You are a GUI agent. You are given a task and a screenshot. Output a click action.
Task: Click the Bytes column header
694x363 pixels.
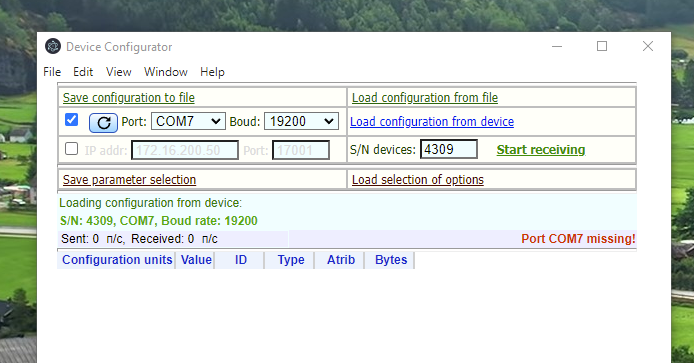391,259
